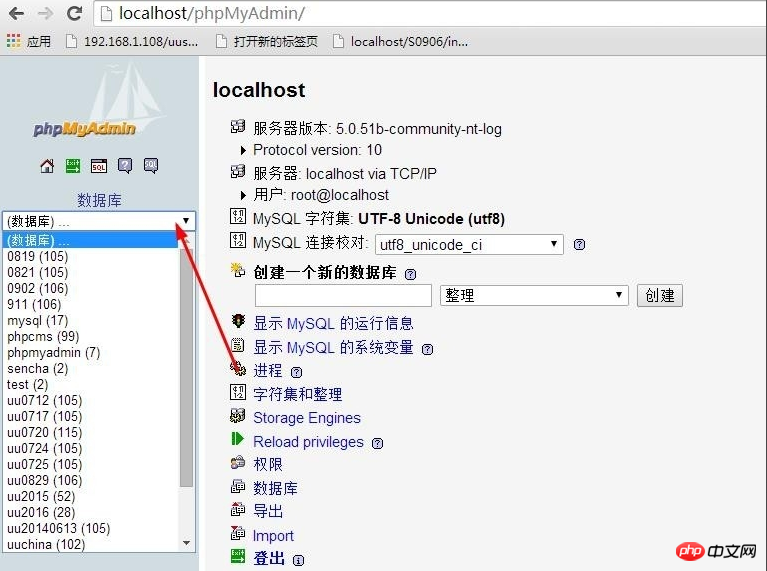767x571 pixels.
Task: Click the browser reload button
Action: pyautogui.click(x=74, y=14)
